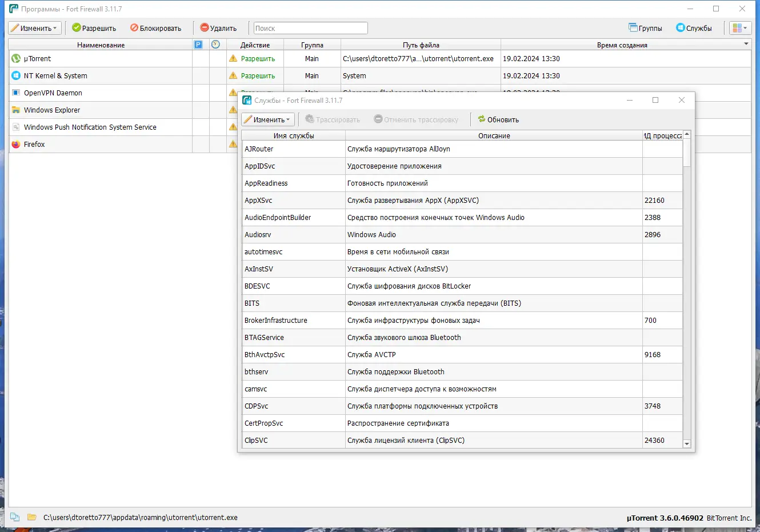Click the Обновить refresh button

tap(499, 119)
